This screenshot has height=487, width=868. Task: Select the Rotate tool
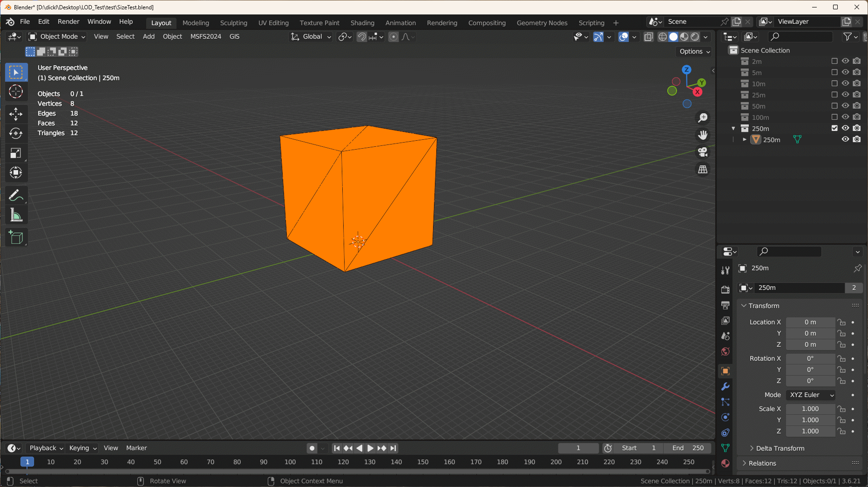pyautogui.click(x=16, y=134)
